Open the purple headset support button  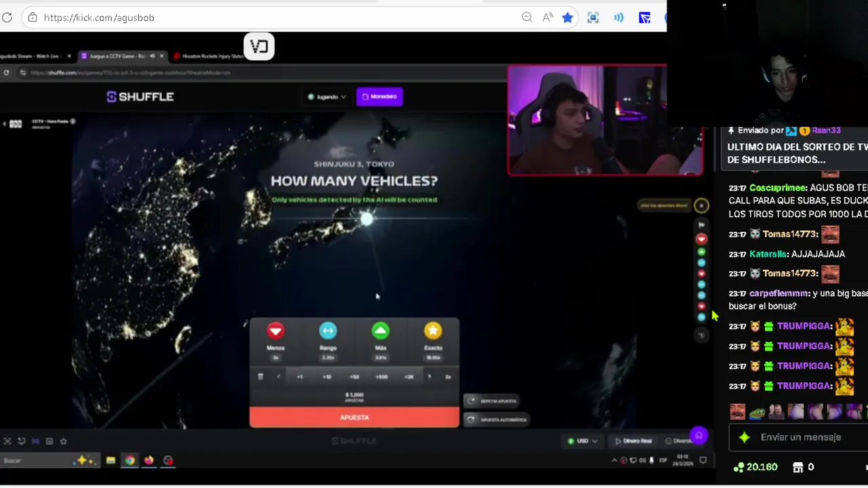point(699,436)
